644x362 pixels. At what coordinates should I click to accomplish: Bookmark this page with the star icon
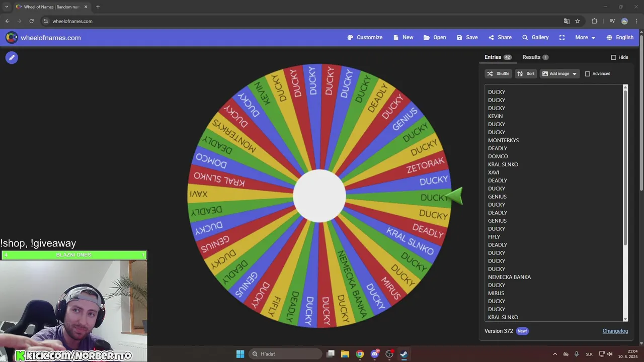click(578, 21)
